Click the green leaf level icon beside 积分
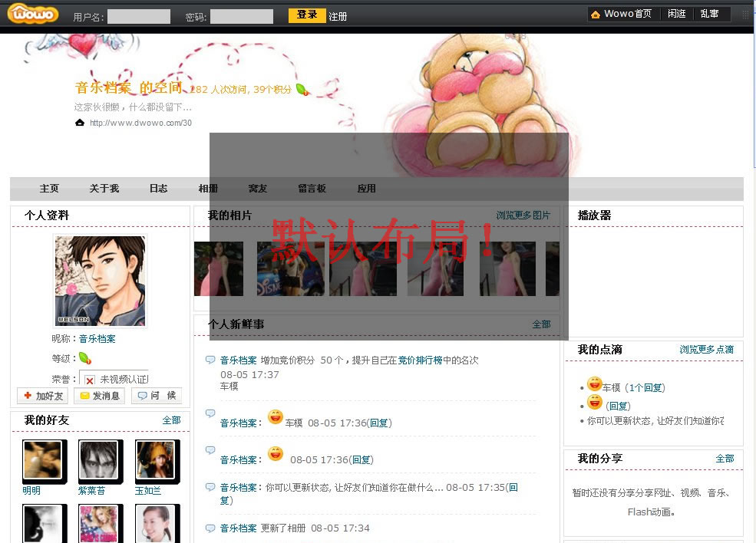Viewport: 756px width, 543px height. pyautogui.click(x=302, y=90)
